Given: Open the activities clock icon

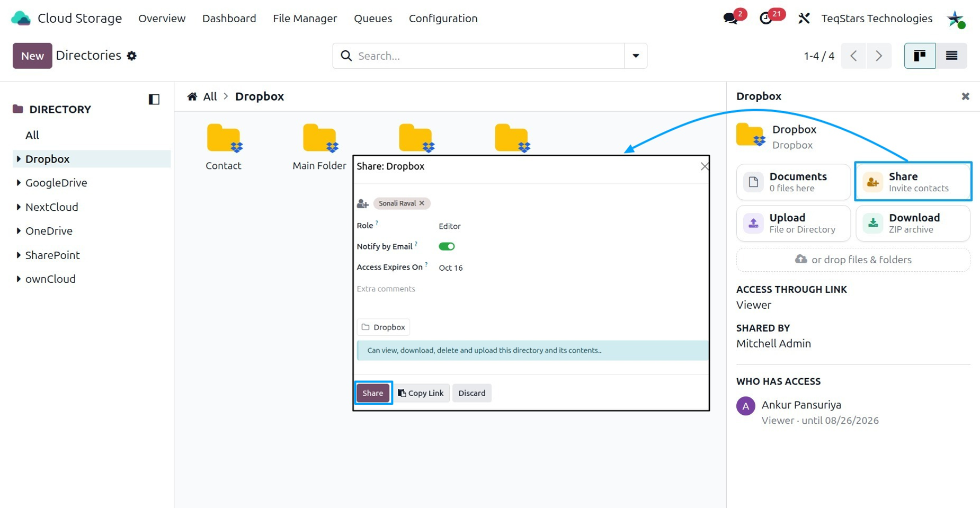Looking at the screenshot, I should click(x=765, y=19).
